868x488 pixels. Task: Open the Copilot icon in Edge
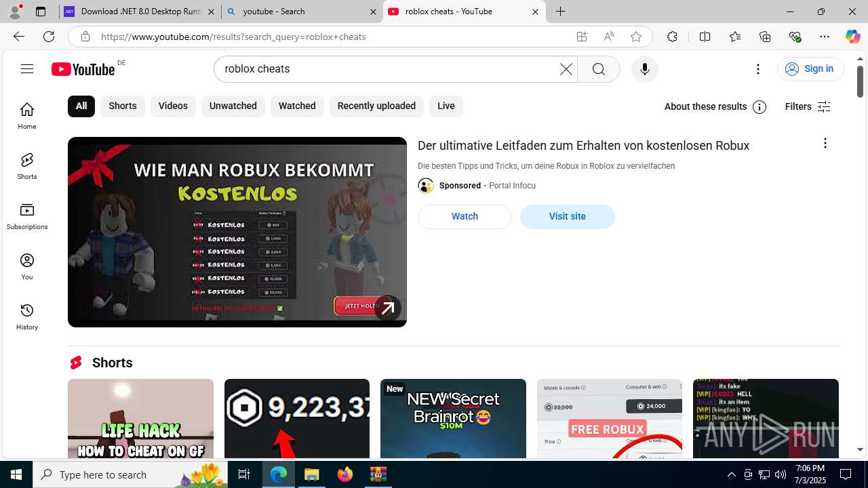coord(852,37)
